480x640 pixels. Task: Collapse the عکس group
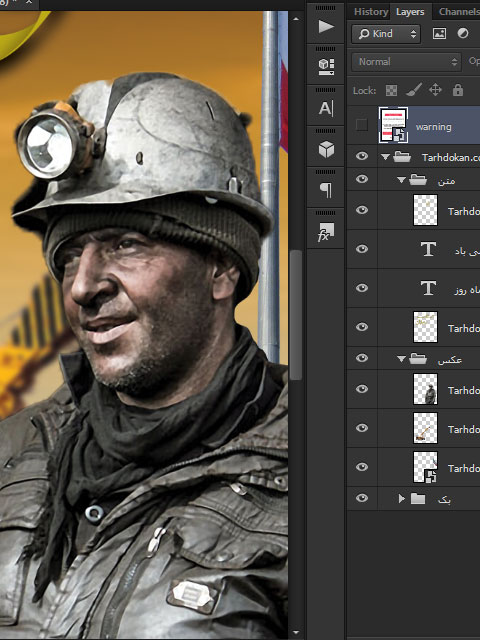point(402,359)
